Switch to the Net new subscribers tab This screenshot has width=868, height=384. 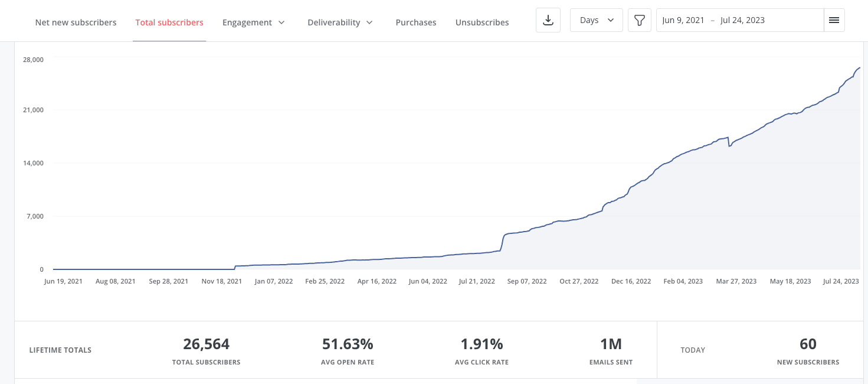click(76, 22)
